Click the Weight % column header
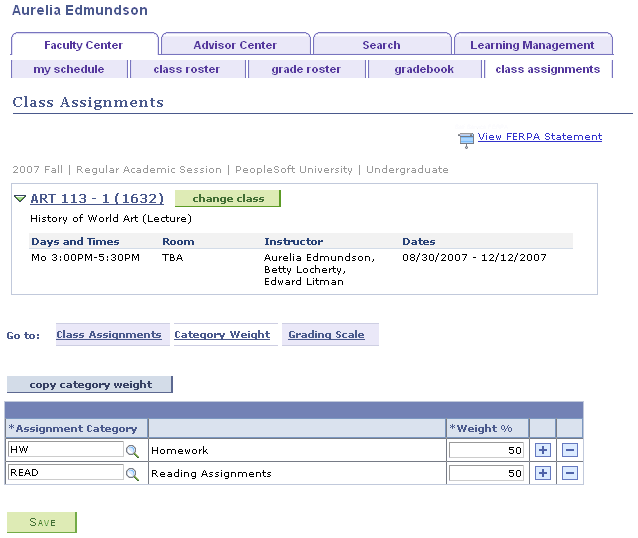The image size is (638, 538). pyautogui.click(x=481, y=429)
